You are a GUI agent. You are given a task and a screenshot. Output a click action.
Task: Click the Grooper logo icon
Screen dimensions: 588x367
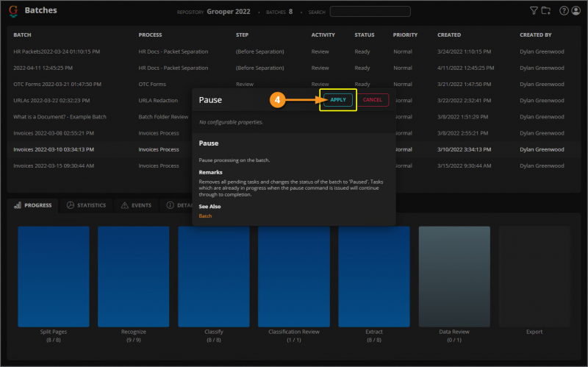point(13,11)
